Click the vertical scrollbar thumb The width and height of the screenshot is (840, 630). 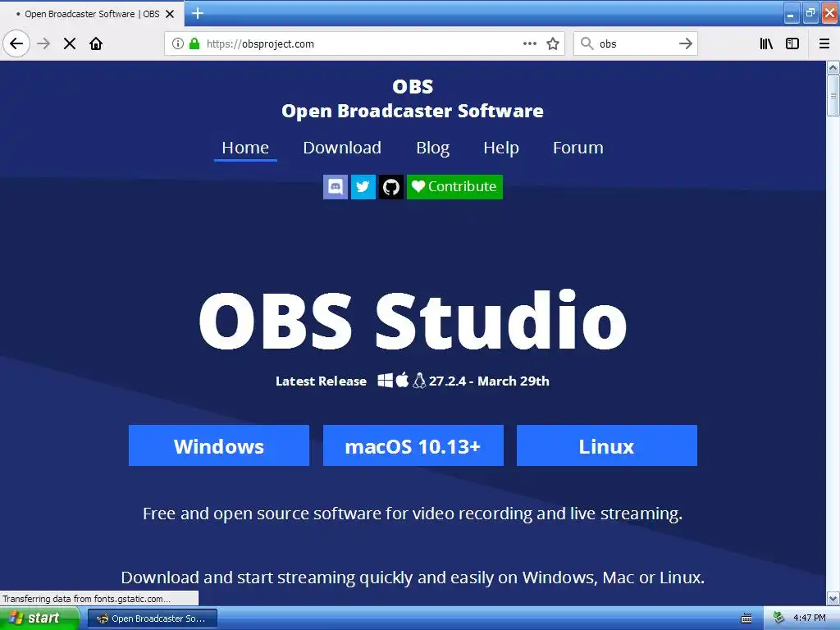833,95
